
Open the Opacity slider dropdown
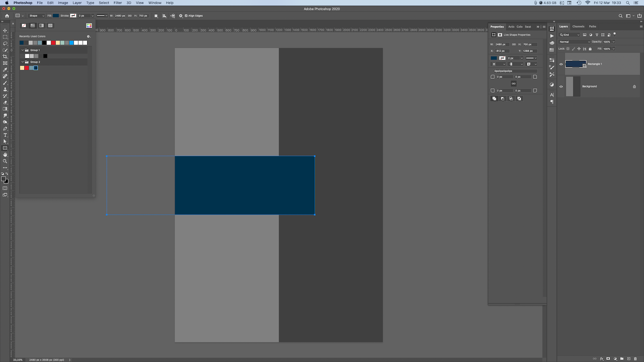tap(614, 42)
